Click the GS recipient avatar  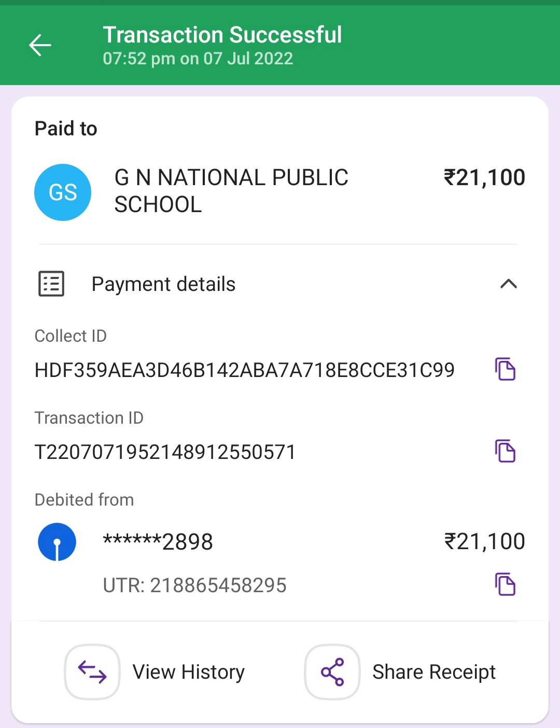[63, 192]
